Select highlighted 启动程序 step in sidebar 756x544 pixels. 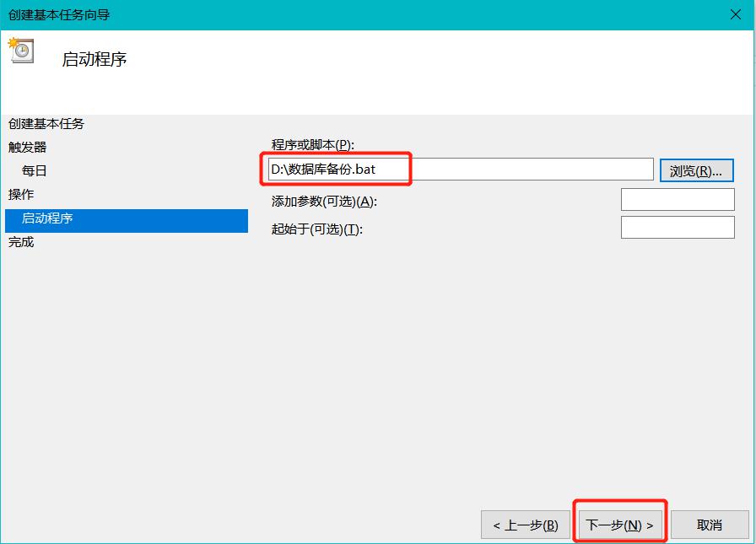click(127, 221)
